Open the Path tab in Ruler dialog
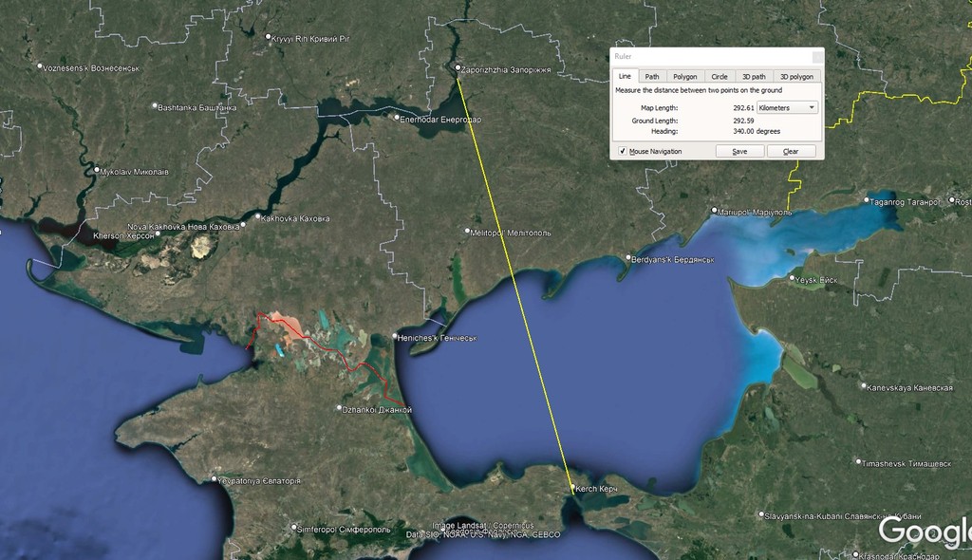 tap(652, 76)
